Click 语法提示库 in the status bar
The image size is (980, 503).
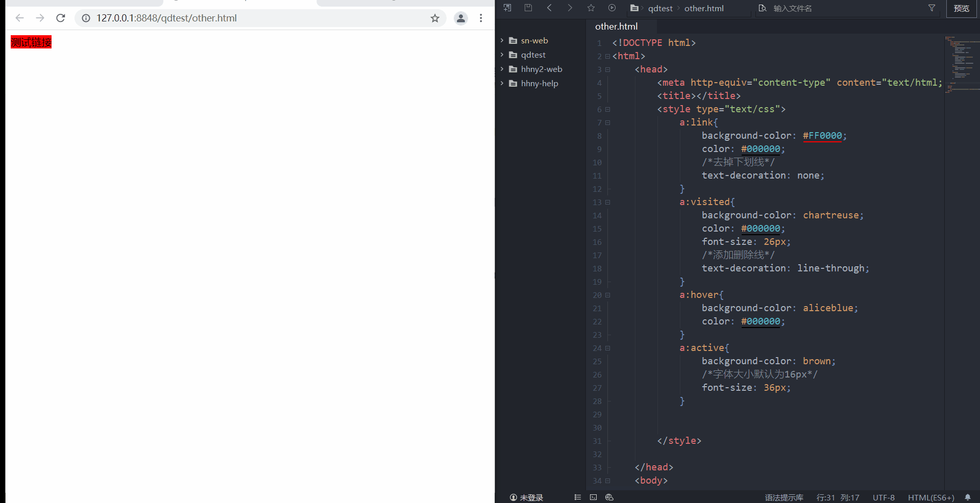(x=784, y=497)
